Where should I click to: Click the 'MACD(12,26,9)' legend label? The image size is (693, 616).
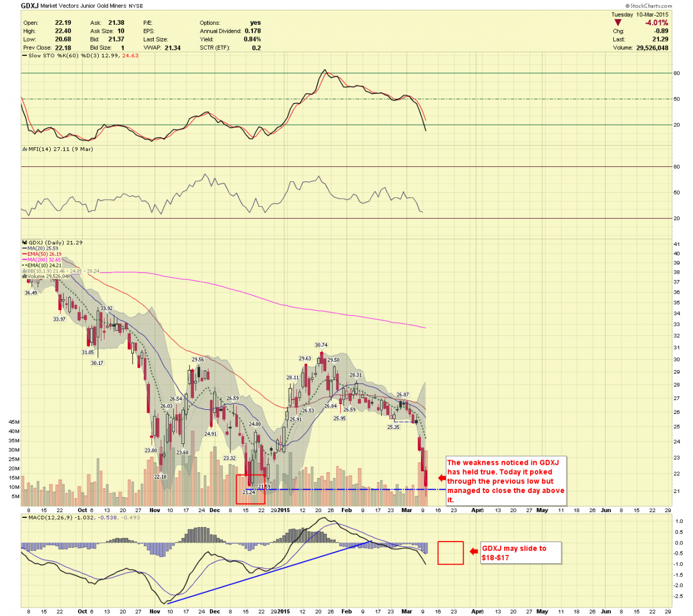(50, 517)
